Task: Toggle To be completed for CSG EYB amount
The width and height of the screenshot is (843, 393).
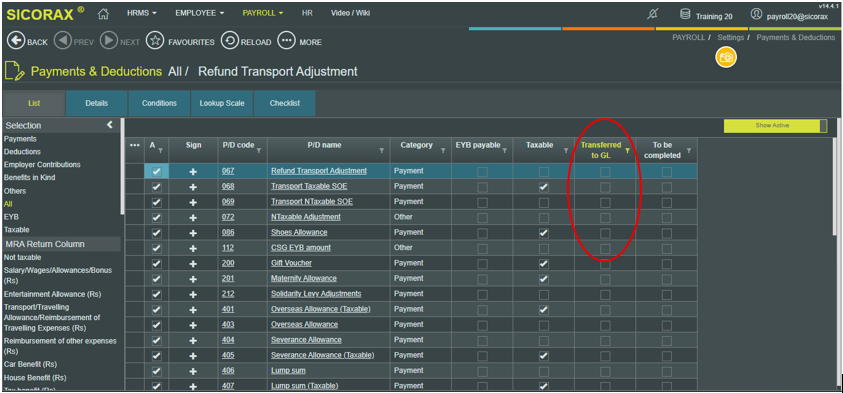Action: pos(667,248)
